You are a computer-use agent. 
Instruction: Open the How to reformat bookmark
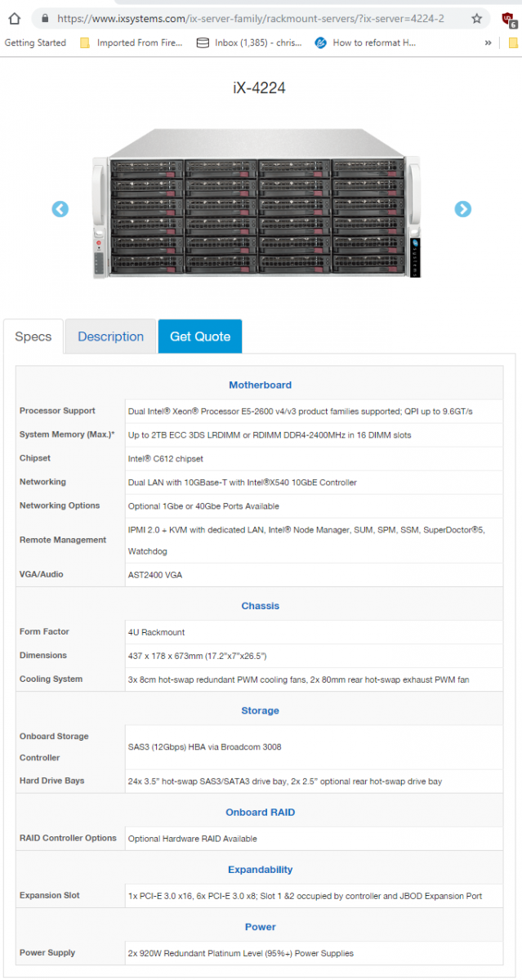click(x=365, y=43)
